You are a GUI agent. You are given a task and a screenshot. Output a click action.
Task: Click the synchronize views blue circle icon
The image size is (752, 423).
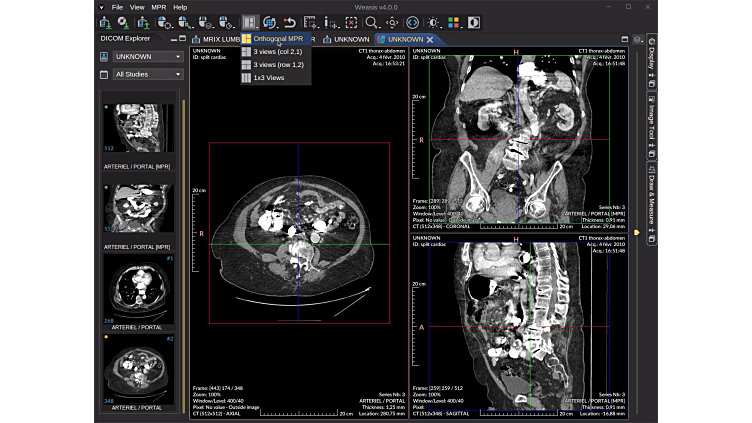click(x=412, y=23)
